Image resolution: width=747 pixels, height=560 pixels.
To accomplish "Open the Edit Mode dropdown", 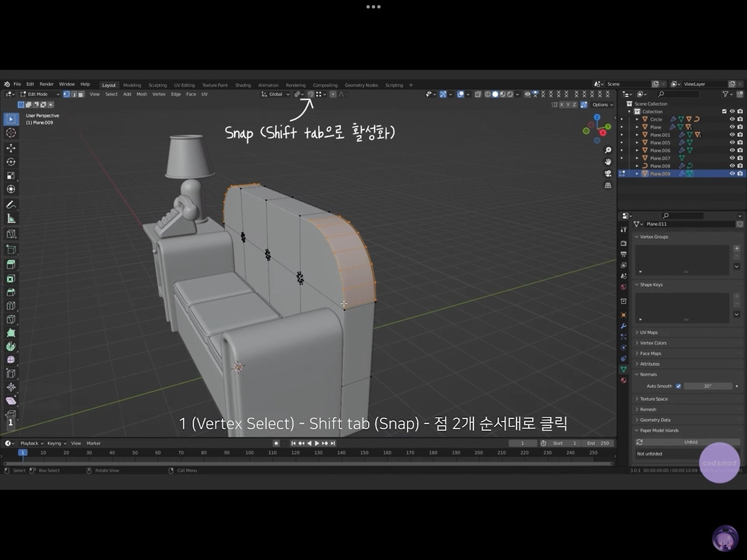I will pos(40,94).
